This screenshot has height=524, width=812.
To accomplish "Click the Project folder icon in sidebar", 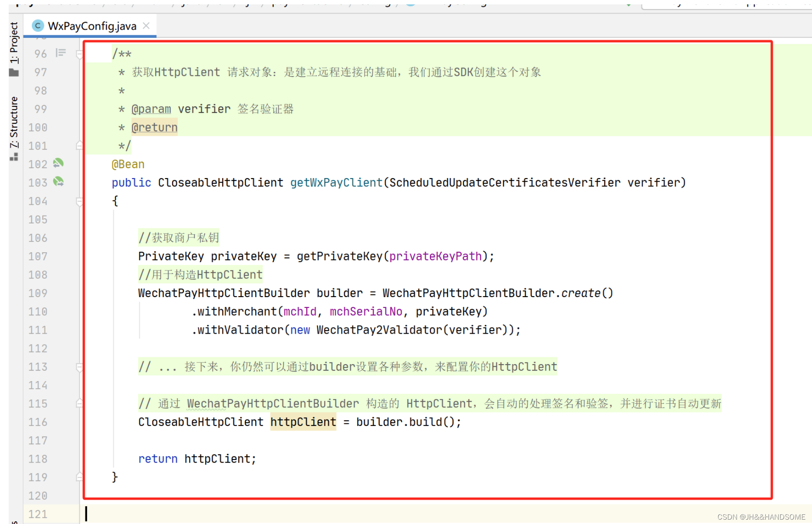I will click(x=14, y=72).
